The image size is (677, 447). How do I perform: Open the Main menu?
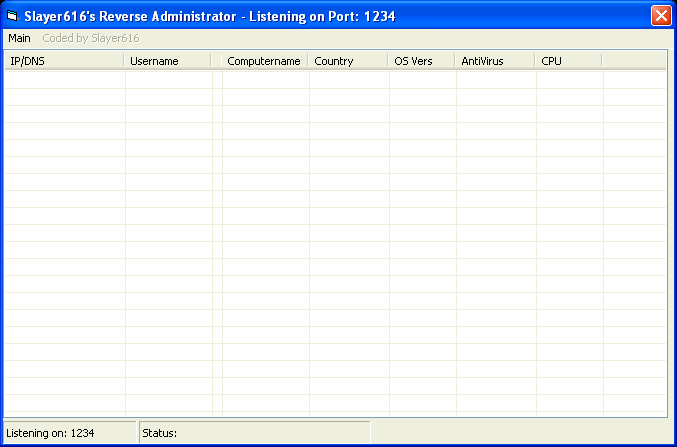point(19,38)
